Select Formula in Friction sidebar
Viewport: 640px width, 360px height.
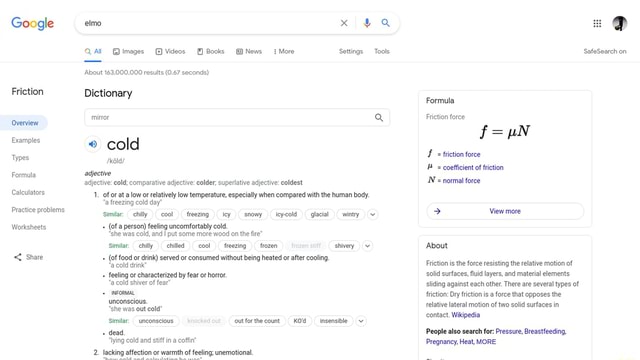click(24, 175)
